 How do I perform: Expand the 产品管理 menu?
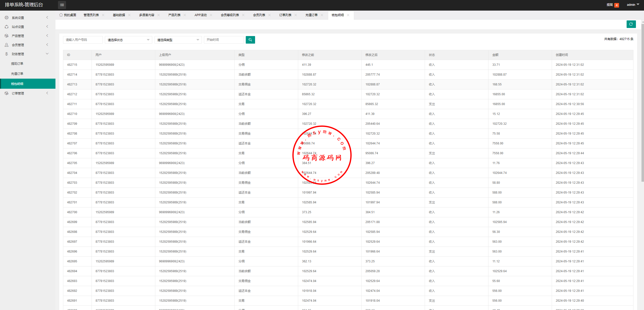pyautogui.click(x=47, y=36)
